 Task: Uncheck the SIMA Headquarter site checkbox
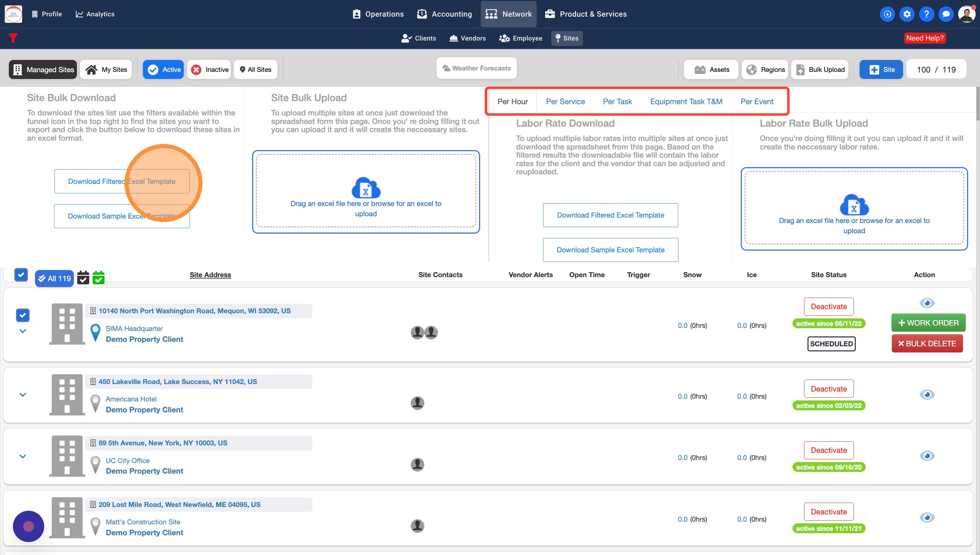[x=22, y=315]
